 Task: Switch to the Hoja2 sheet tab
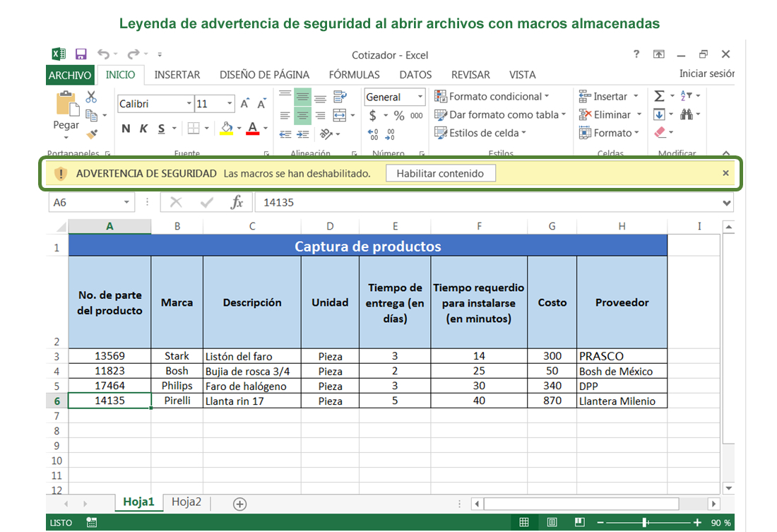[x=186, y=502]
